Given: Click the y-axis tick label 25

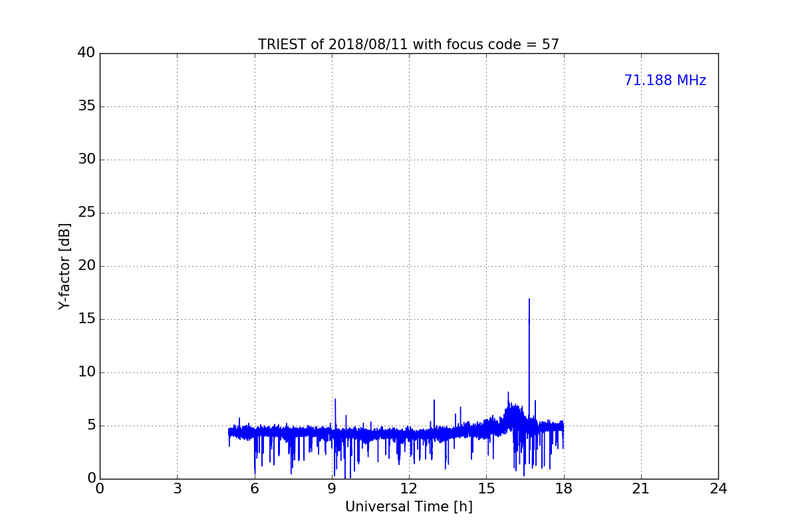Looking at the screenshot, I should 86,213.
